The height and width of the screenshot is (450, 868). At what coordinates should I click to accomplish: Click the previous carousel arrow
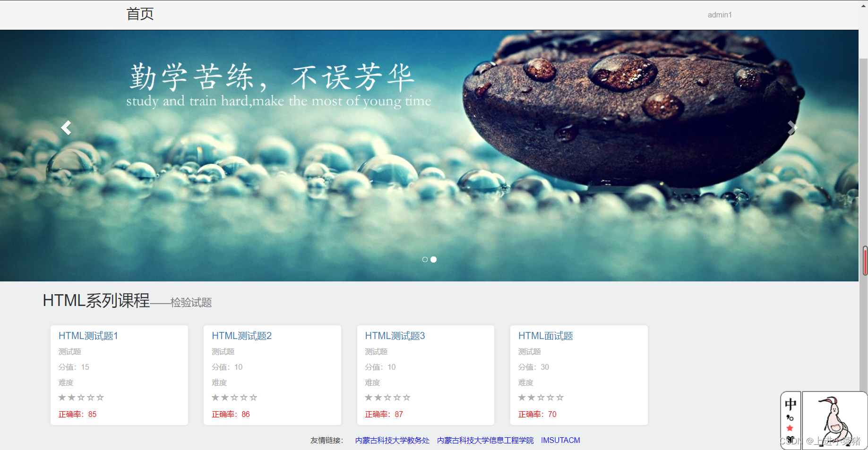tap(67, 127)
